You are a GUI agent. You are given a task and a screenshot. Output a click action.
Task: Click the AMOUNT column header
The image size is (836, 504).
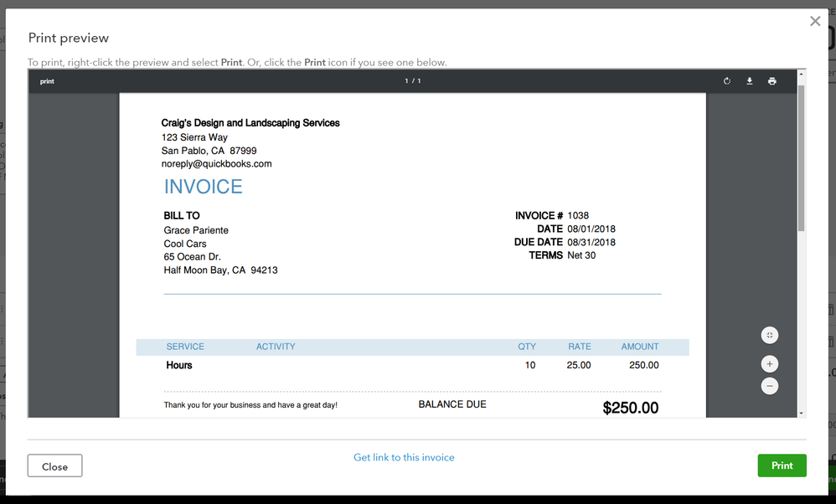click(640, 347)
